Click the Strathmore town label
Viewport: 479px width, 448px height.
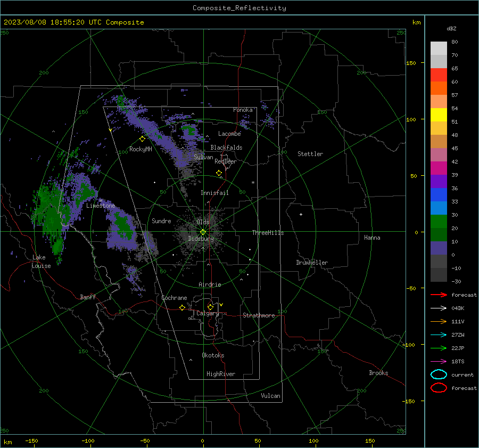(x=259, y=315)
